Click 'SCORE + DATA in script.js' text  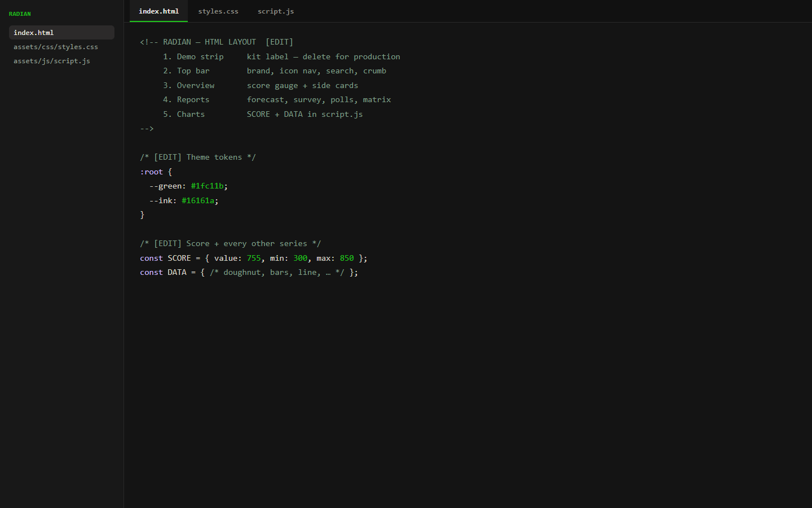click(304, 114)
